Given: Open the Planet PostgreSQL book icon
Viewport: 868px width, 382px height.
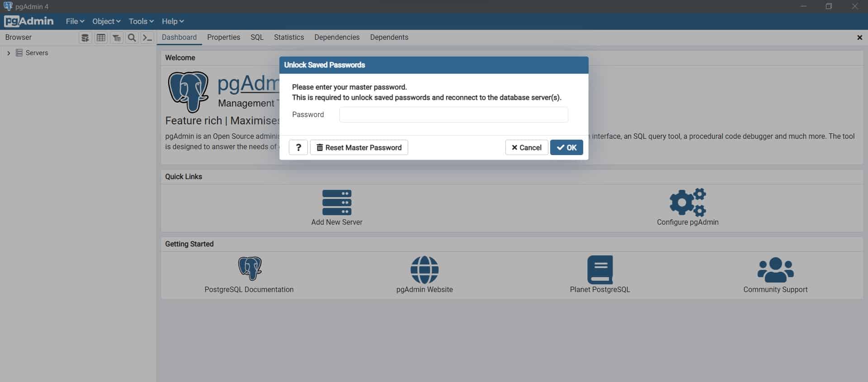Looking at the screenshot, I should coord(600,269).
